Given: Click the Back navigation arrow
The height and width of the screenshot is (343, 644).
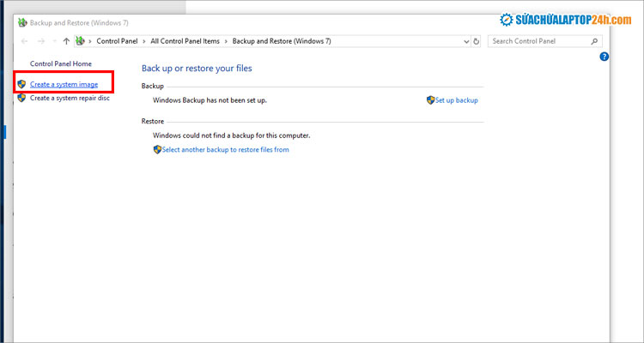Looking at the screenshot, I should coord(24,41).
